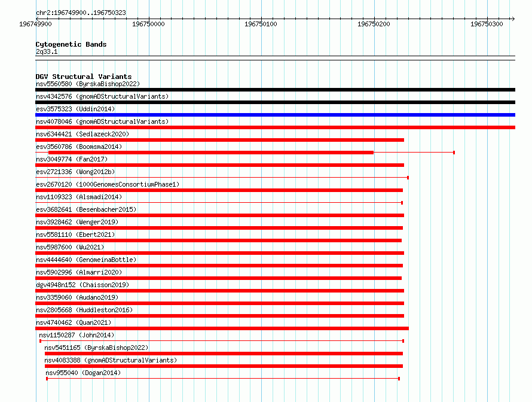
Task: Click ruler position 196750000
Action: [148, 24]
